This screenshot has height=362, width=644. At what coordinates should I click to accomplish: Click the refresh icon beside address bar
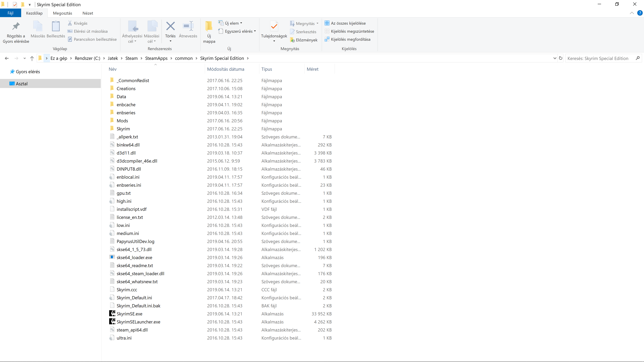pos(560,58)
